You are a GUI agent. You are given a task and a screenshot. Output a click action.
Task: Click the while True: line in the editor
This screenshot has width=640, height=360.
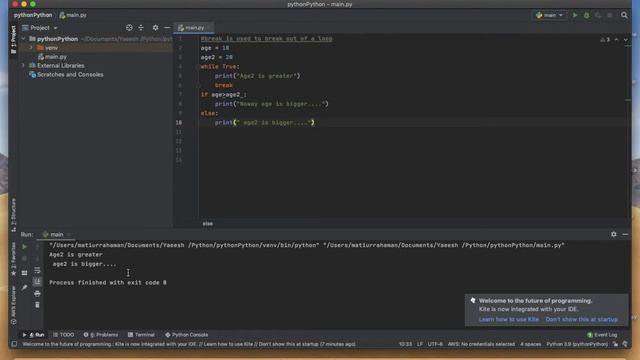click(220, 67)
